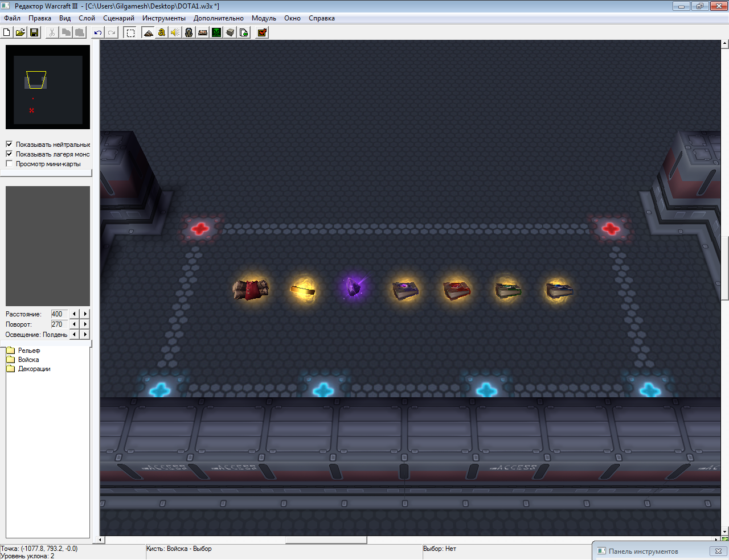Switch Освещение to previous value with left arrow
729x560 pixels.
pos(74,335)
